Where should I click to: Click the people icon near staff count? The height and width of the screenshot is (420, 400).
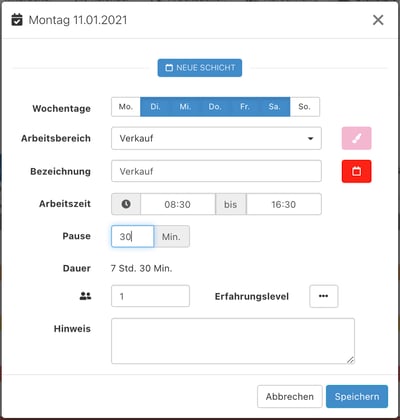pyautogui.click(x=85, y=296)
